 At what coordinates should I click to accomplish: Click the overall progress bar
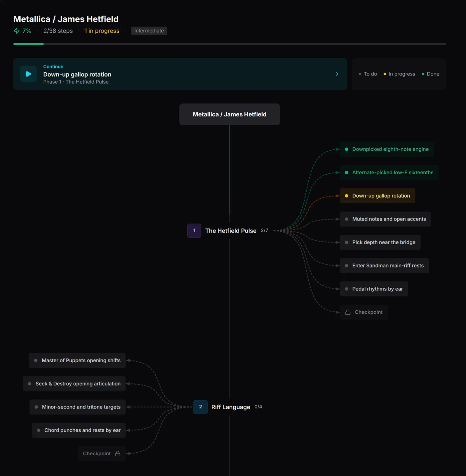[x=230, y=44]
